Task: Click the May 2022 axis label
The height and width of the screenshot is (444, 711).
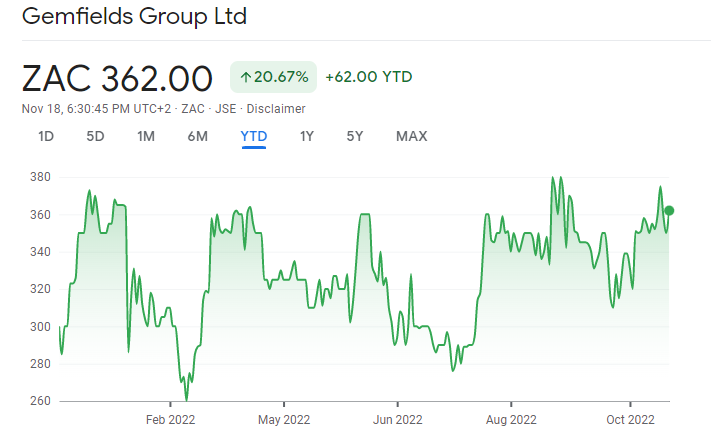Action: [284, 420]
